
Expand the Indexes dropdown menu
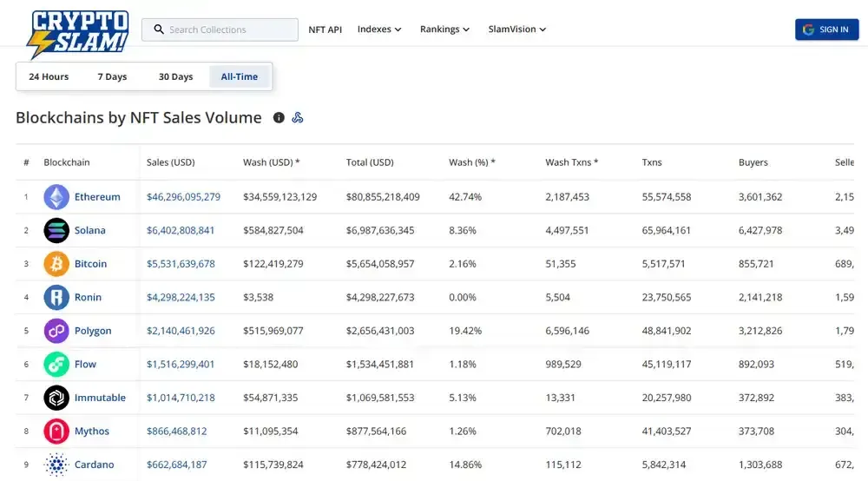point(379,30)
